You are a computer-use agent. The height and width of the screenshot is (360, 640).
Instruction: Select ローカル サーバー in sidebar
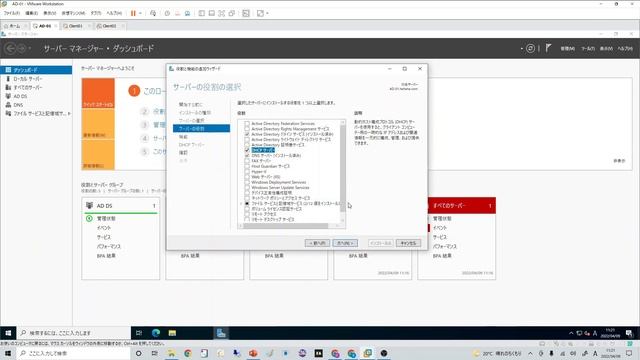coord(28,79)
